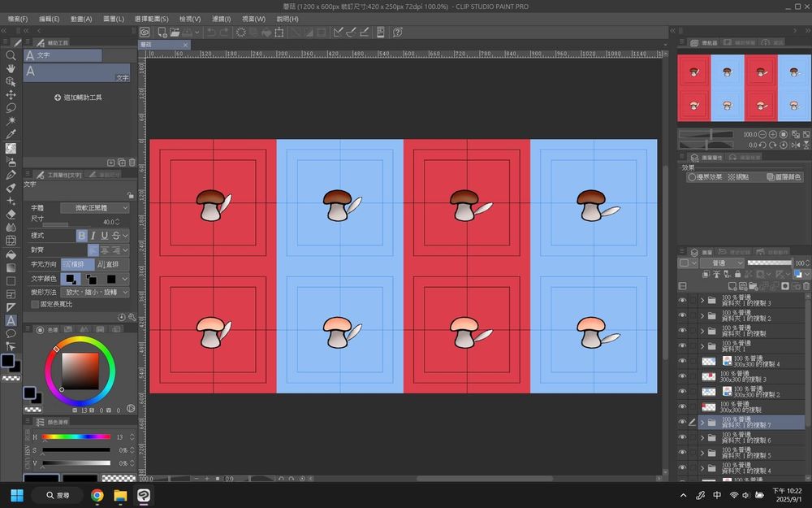The height and width of the screenshot is (508, 812).
Task: Open the 濾鏡(I) menu
Action: [x=219, y=19]
